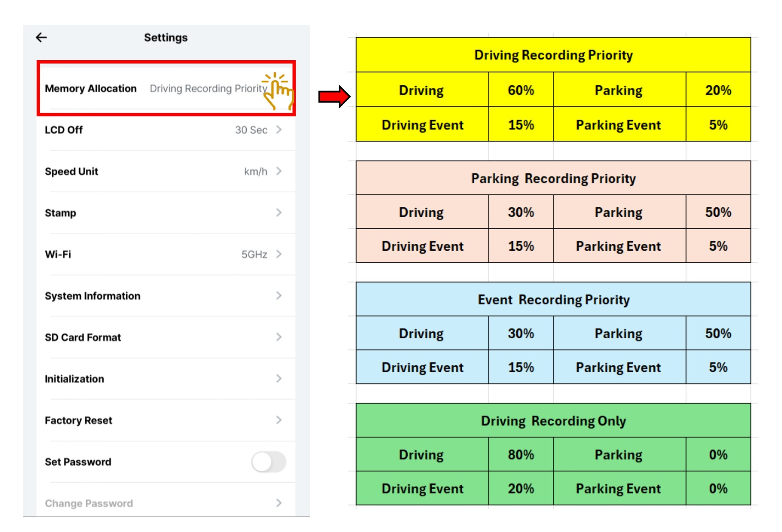The image size is (782, 532).
Task: Click the Parking Recording Priority header
Action: (x=553, y=178)
